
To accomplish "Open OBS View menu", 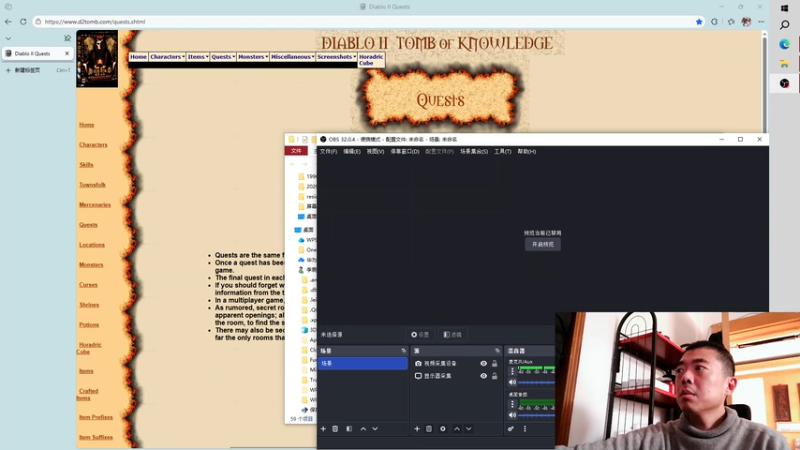I will (x=375, y=152).
